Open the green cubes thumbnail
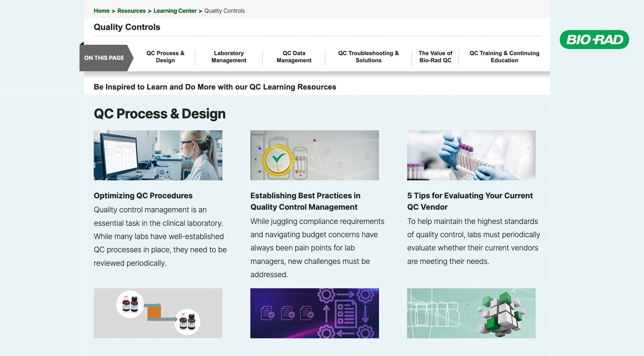 [471, 313]
